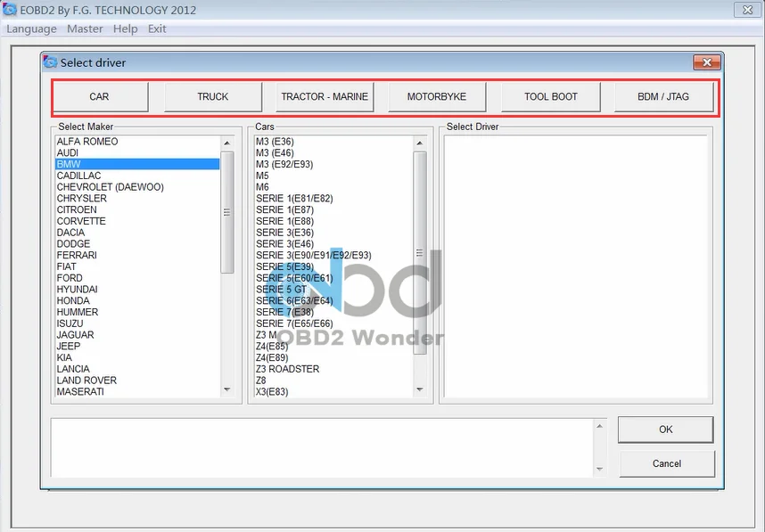This screenshot has width=765, height=532.
Task: Select FORD in maker list
Action: coord(137,278)
